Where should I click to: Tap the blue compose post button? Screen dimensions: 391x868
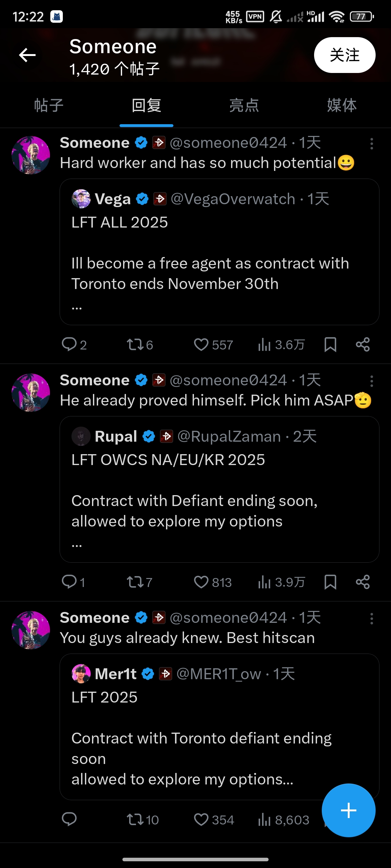(x=348, y=810)
